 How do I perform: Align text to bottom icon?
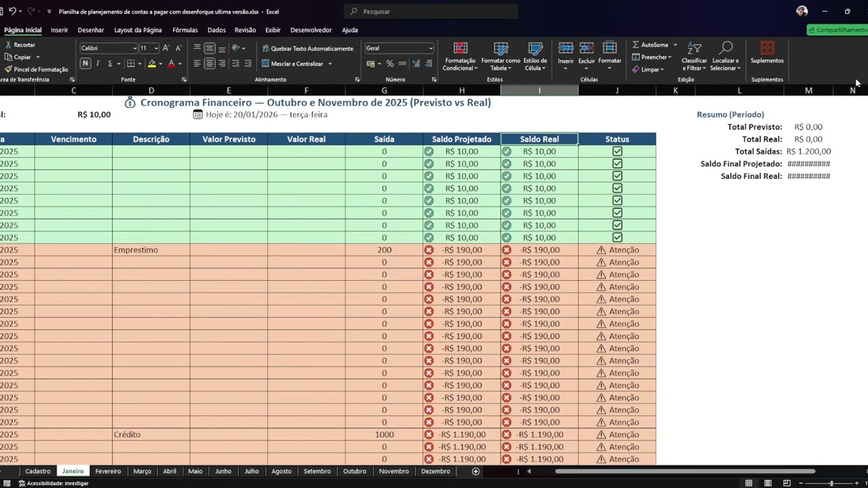[x=222, y=48]
